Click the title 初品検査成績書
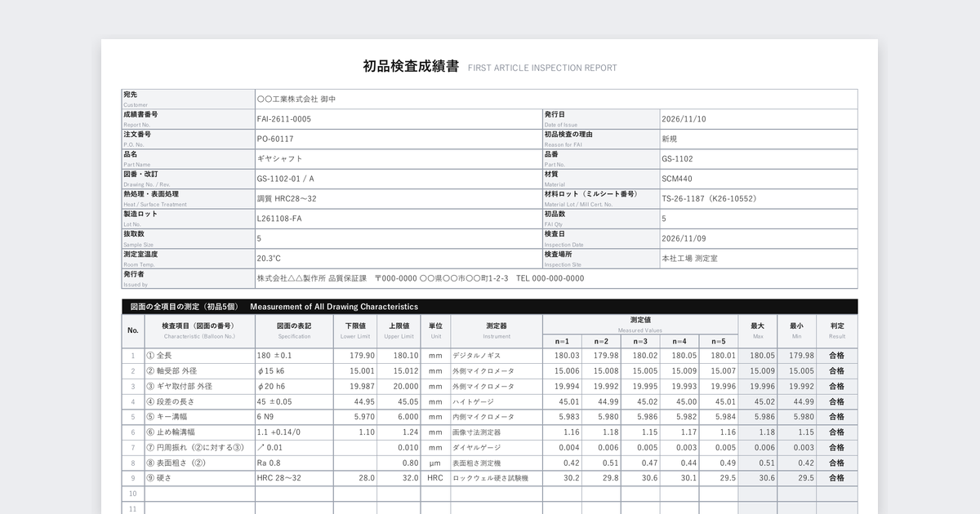Viewport: 980px width, 514px height. point(411,66)
